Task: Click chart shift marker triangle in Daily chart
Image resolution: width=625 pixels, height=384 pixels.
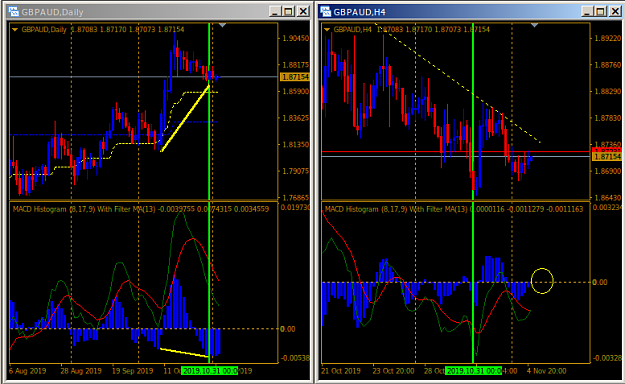Action: [222, 26]
